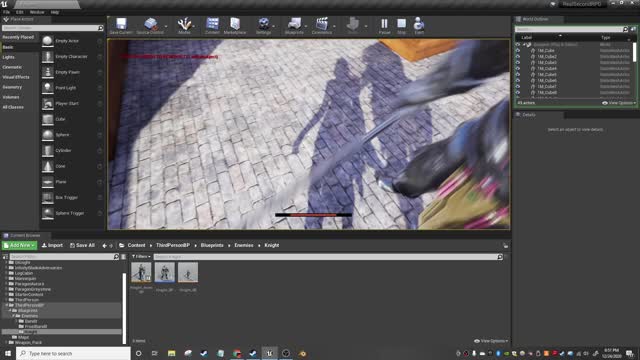
Task: Click the Save All button
Action: click(82, 245)
